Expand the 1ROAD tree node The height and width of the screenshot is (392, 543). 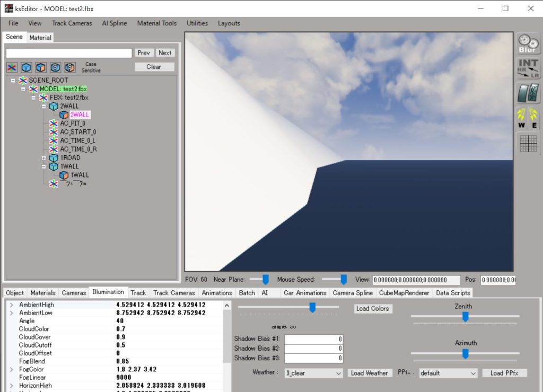[x=44, y=158]
